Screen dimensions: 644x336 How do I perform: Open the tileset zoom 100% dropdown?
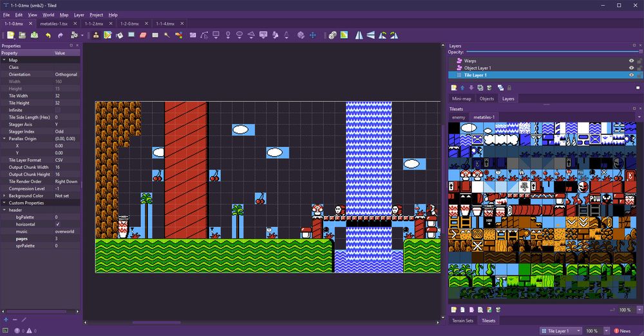click(x=639, y=310)
